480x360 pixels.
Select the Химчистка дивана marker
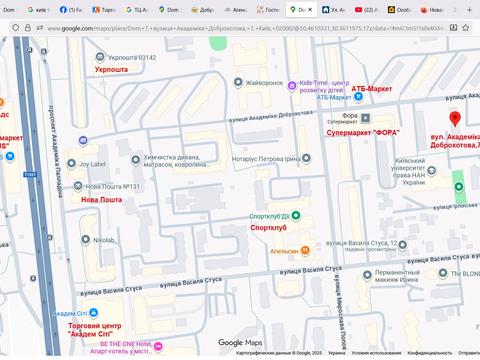pyautogui.click(x=136, y=160)
